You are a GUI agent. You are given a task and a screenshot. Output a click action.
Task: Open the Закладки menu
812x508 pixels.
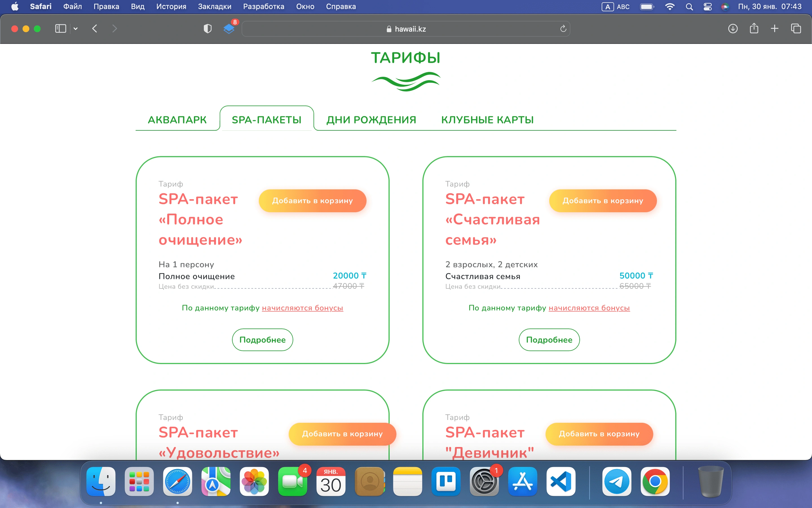pyautogui.click(x=214, y=7)
